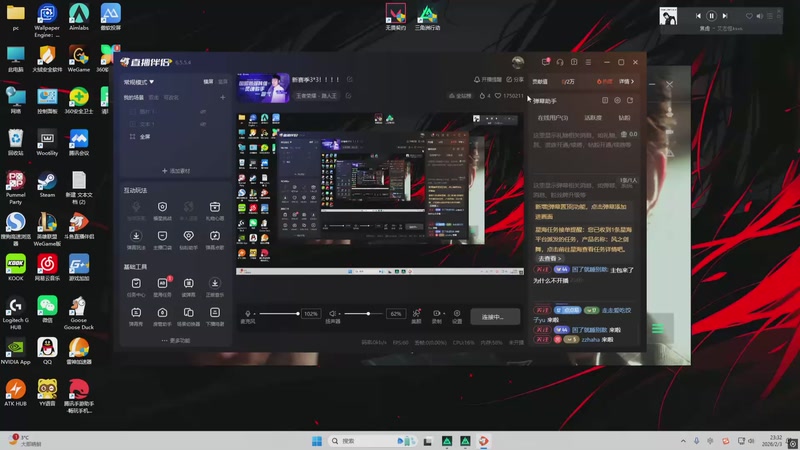Click the pop-out icon beside 弹幕助手
Image resolution: width=800 pixels, height=450 pixels.
(x=630, y=101)
